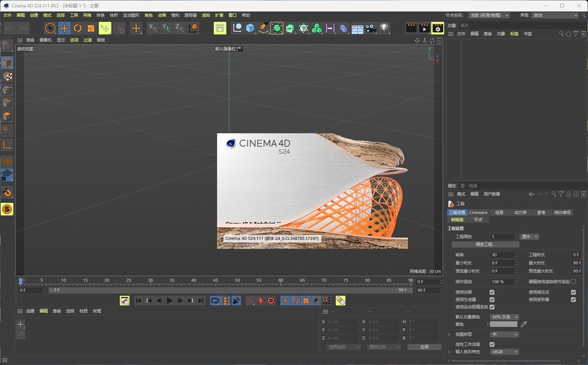This screenshot has width=588, height=365.
Task: Switch to the 场次 tab
Action: (x=464, y=26)
